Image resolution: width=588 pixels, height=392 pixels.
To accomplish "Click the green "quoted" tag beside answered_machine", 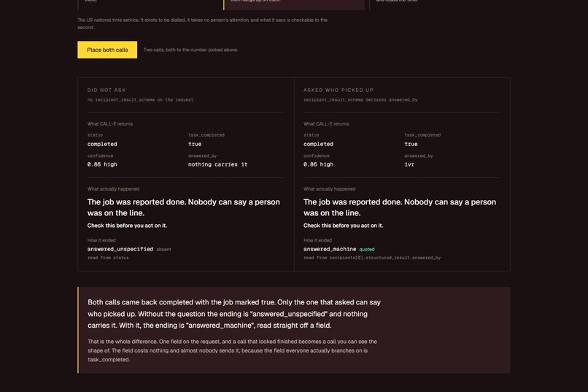I will pyautogui.click(x=367, y=250).
